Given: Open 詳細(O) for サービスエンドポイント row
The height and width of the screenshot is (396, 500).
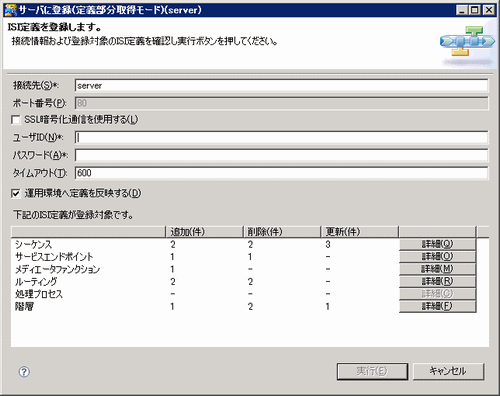Looking at the screenshot, I should tap(437, 256).
